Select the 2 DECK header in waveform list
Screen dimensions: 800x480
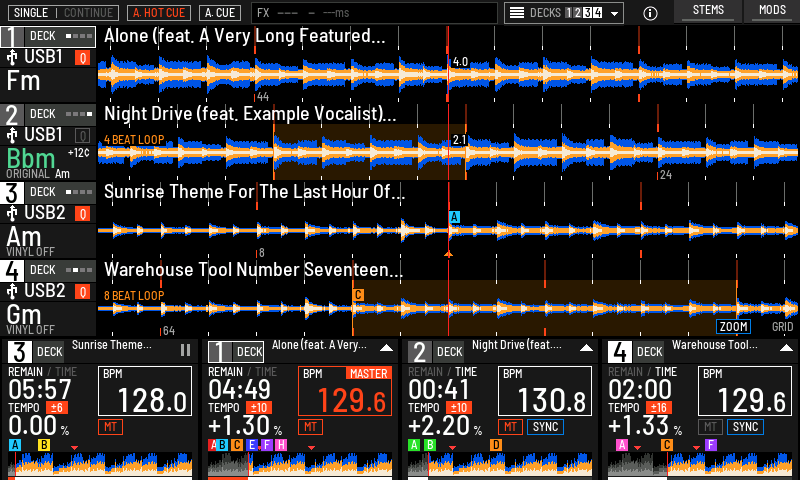(x=48, y=114)
